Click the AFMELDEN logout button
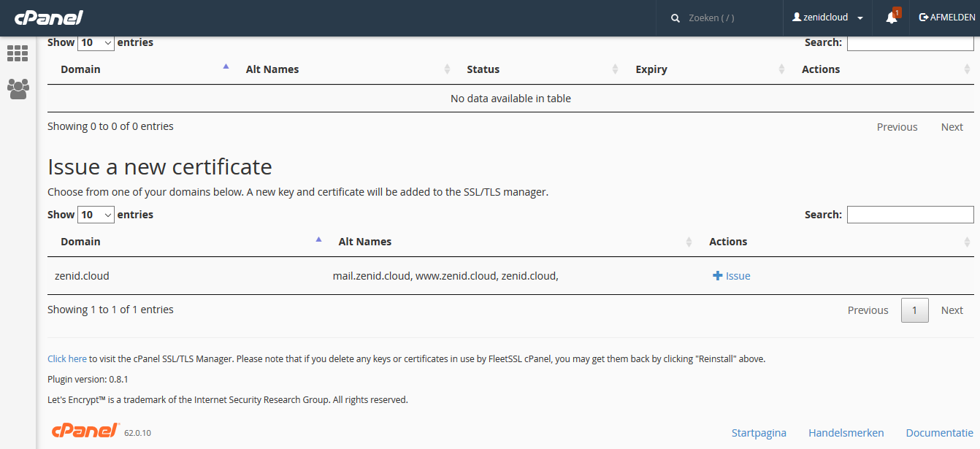Viewport: 980px width, 449px height. pyautogui.click(x=947, y=18)
